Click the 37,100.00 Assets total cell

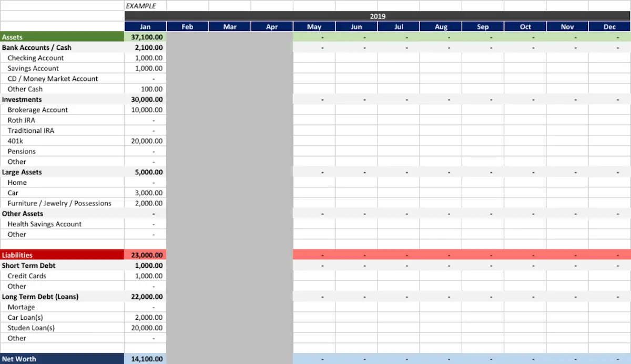point(146,37)
